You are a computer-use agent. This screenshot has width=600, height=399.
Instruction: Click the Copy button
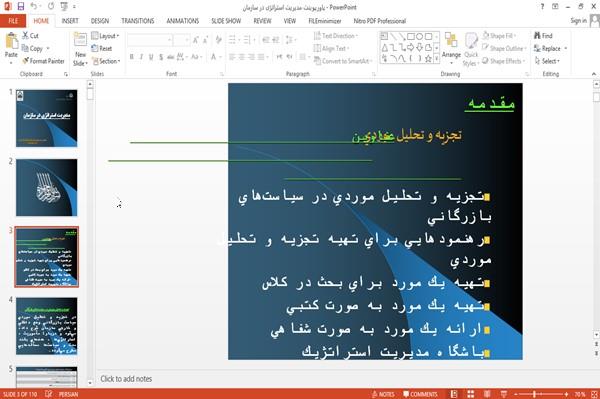point(33,48)
